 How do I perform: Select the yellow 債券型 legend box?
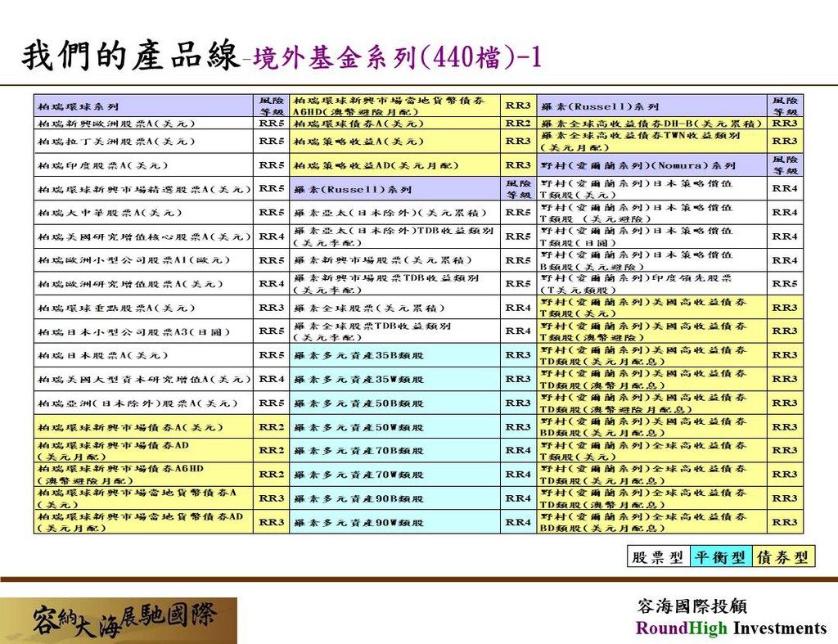782,557
